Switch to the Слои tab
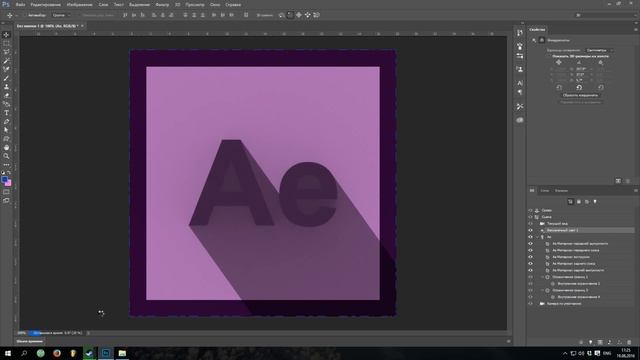The image size is (640, 360). coord(544,191)
